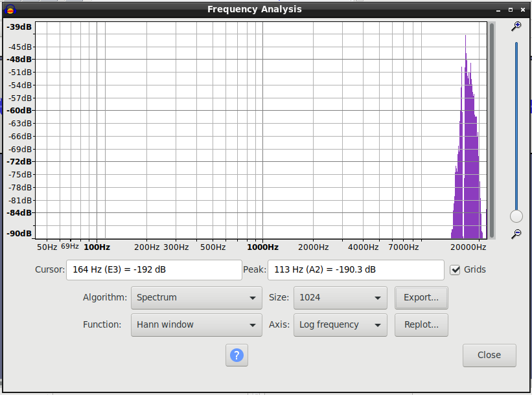Image resolution: width=532 pixels, height=395 pixels.
Task: Click the zoom out magnifier icon
Action: point(516,234)
